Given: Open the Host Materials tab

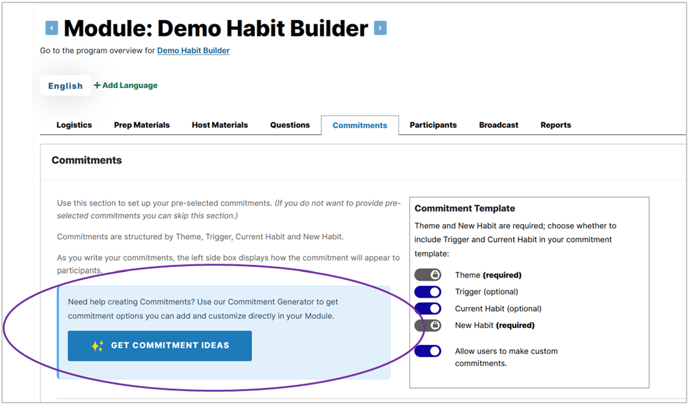Looking at the screenshot, I should point(220,125).
